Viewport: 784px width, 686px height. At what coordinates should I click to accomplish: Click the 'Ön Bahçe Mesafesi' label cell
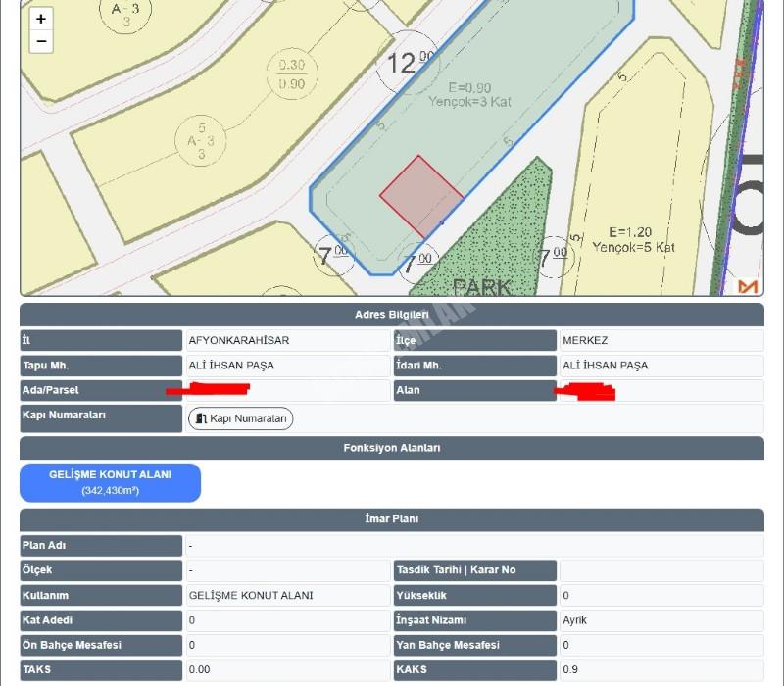pyautogui.click(x=101, y=645)
